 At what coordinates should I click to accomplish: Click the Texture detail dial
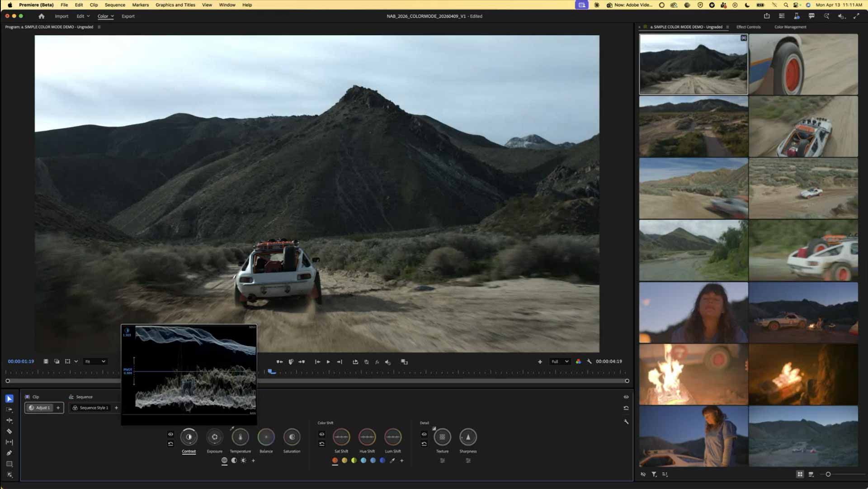click(x=442, y=437)
